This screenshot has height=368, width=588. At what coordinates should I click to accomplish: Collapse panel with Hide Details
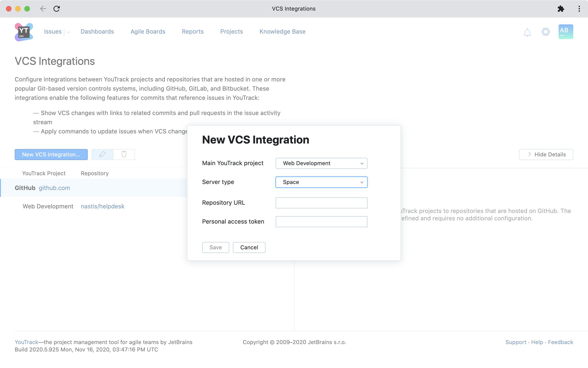tap(546, 154)
